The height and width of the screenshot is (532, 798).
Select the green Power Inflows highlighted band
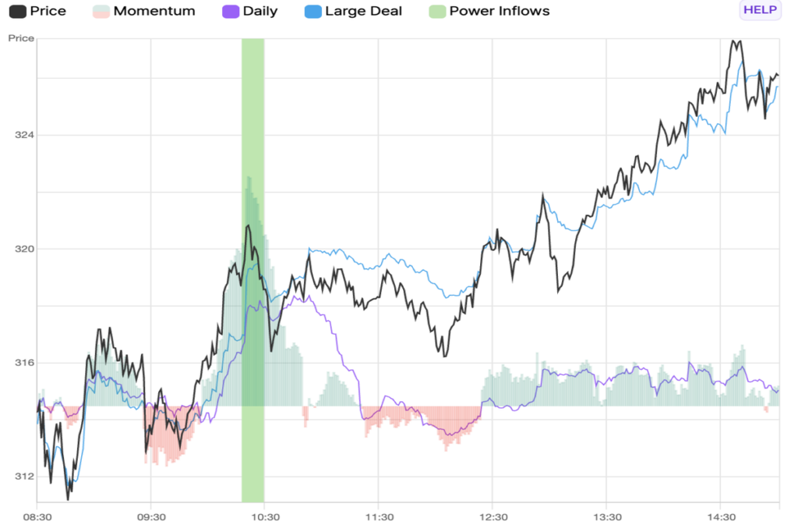coord(253,270)
